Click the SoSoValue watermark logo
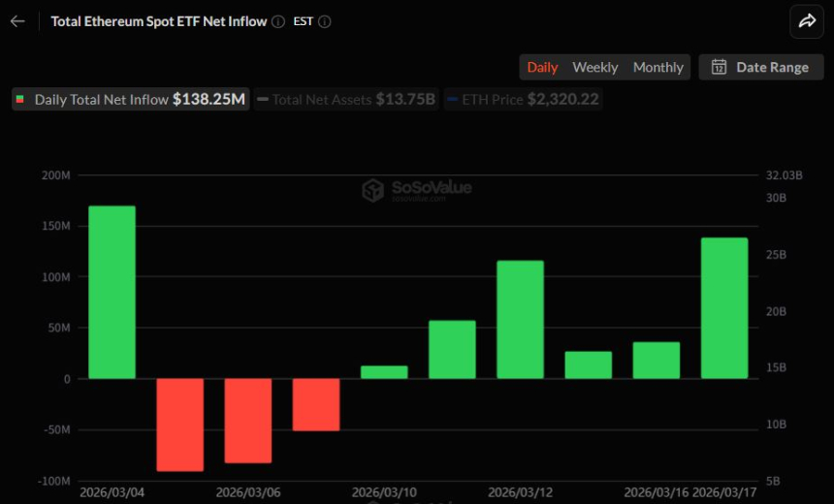The height and width of the screenshot is (504, 834). (373, 190)
